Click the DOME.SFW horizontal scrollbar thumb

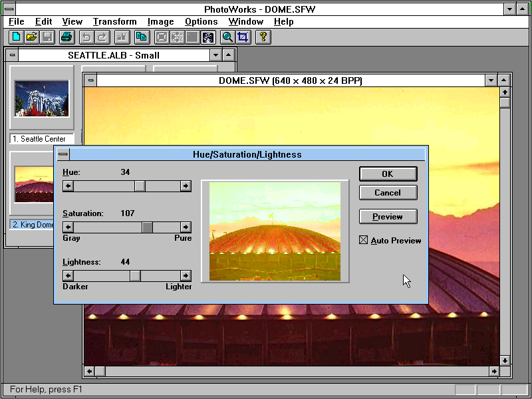(x=100, y=371)
